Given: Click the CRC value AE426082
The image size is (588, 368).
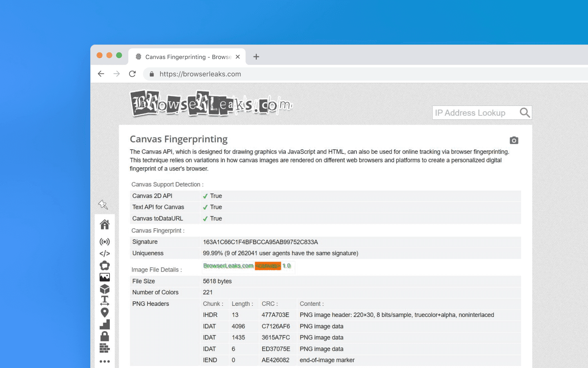Looking at the screenshot, I should coord(276,360).
